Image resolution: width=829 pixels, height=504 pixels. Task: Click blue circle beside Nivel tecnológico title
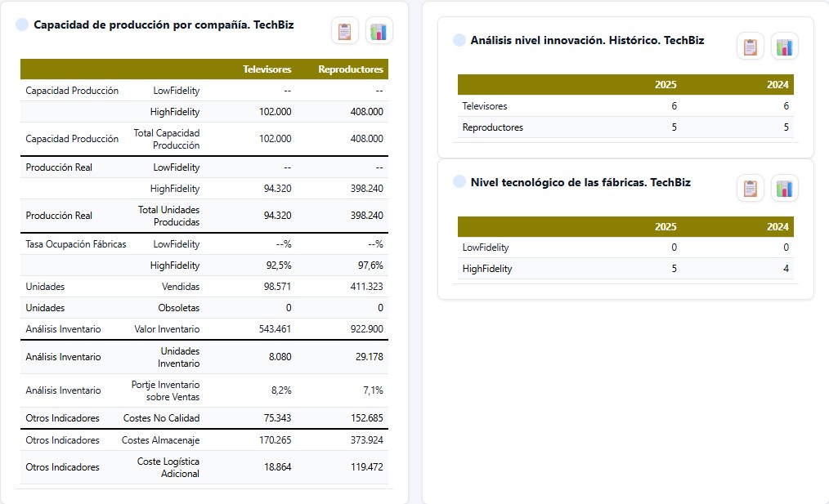[459, 181]
